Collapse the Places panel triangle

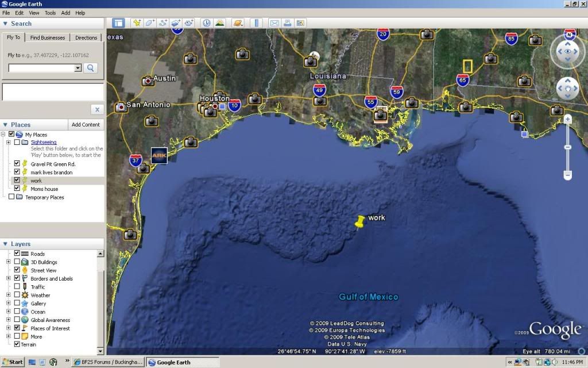point(5,125)
